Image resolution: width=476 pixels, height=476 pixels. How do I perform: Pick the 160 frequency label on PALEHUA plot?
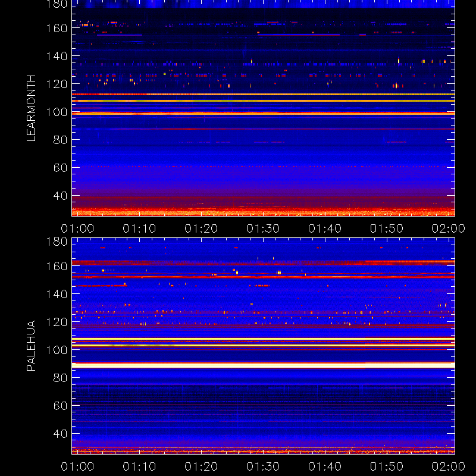[x=57, y=266]
